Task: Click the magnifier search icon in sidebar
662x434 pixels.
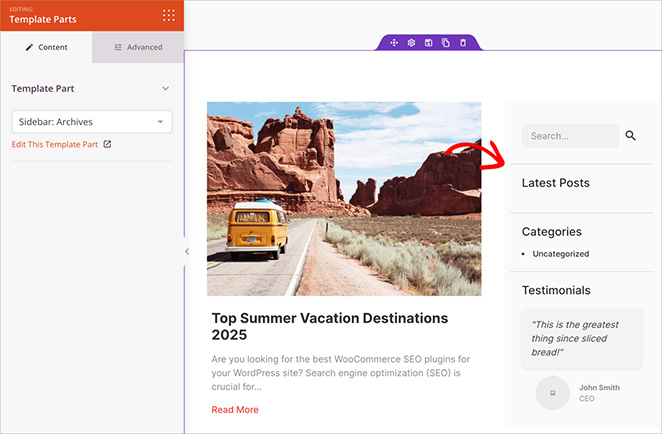Action: (631, 136)
